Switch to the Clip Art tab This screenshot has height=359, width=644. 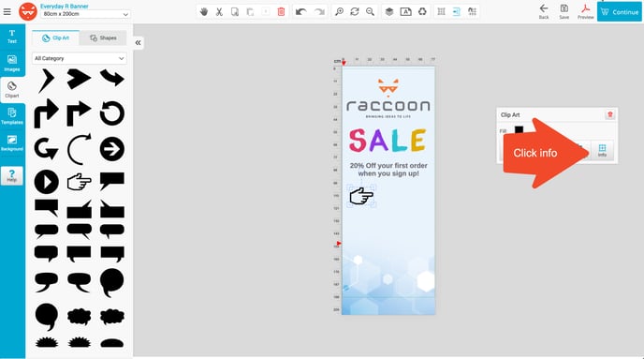click(x=56, y=37)
